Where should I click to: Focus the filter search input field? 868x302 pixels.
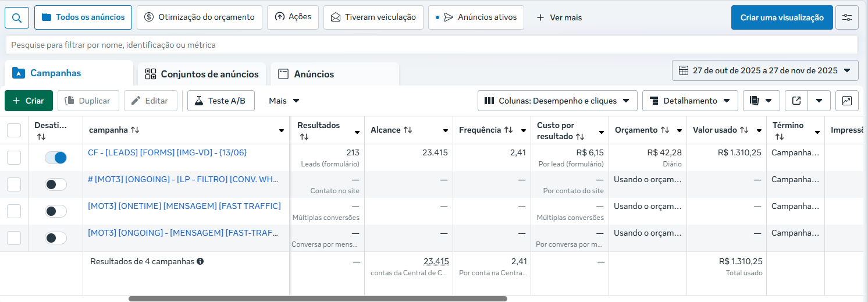point(431,45)
